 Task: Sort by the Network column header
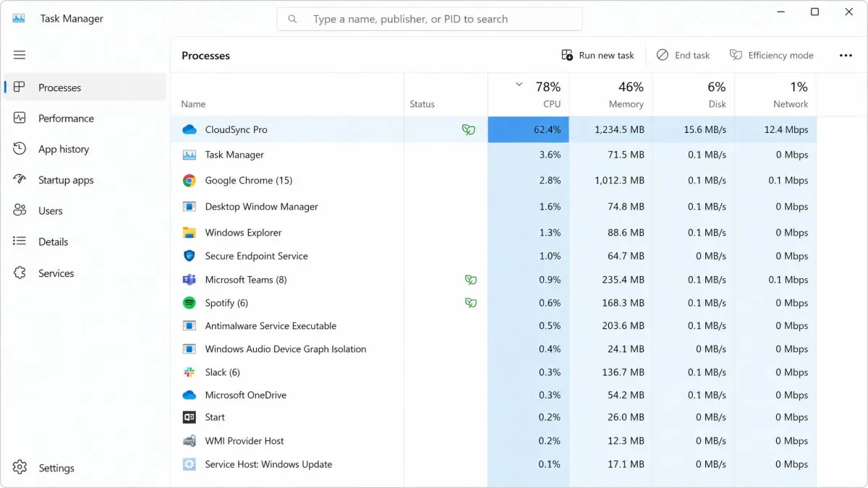point(775,95)
